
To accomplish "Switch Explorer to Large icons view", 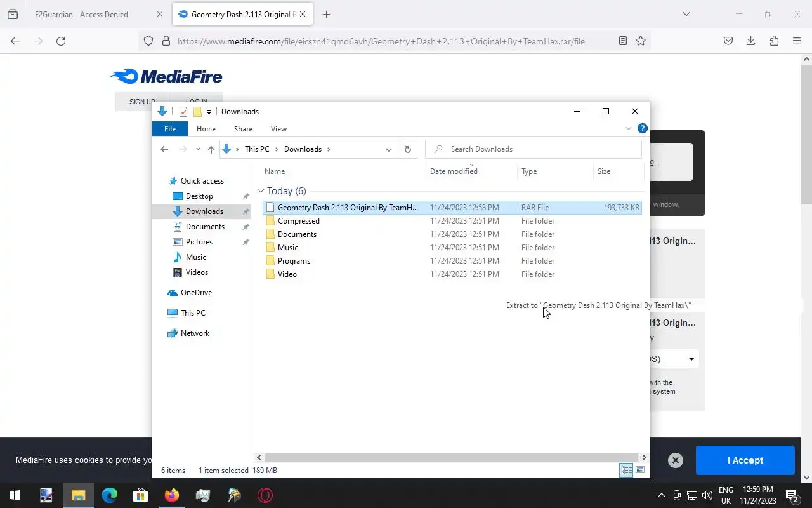I will click(640, 471).
